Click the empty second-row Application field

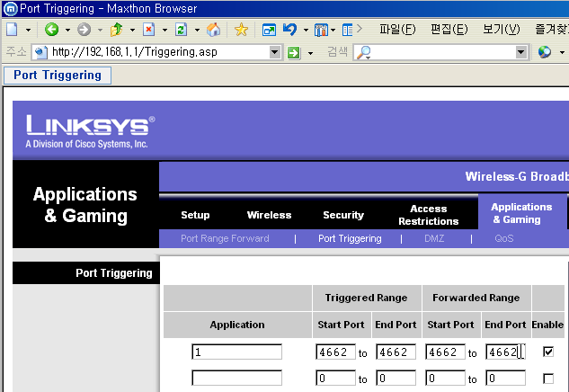point(236,378)
